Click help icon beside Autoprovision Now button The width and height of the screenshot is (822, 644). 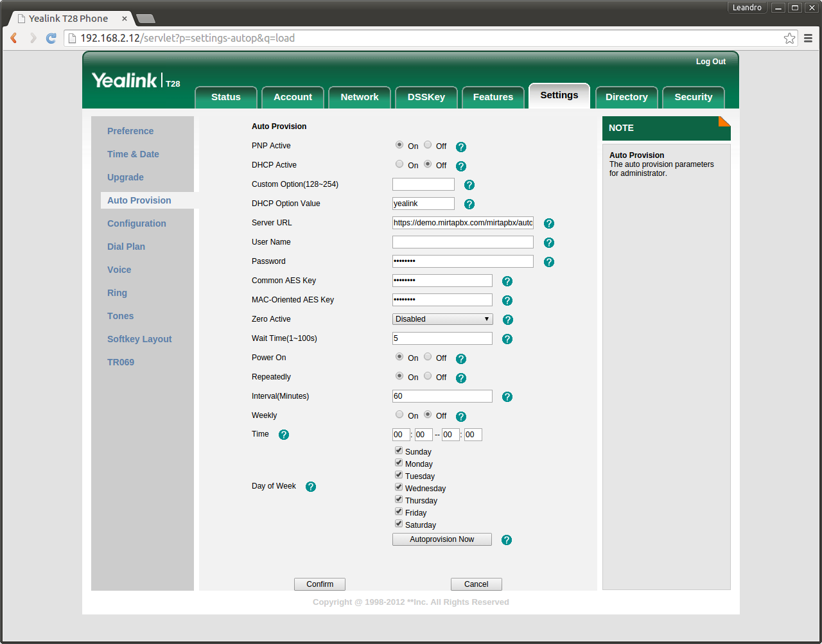click(x=507, y=540)
